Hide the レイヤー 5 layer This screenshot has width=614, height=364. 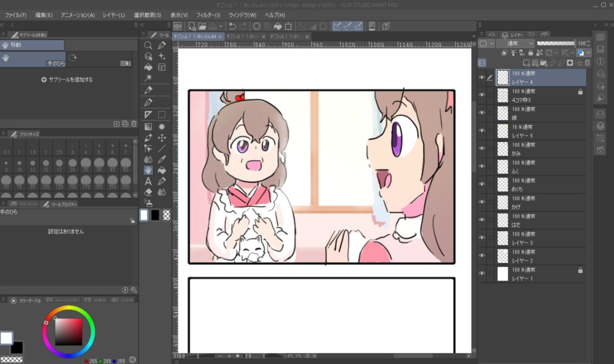click(482, 131)
